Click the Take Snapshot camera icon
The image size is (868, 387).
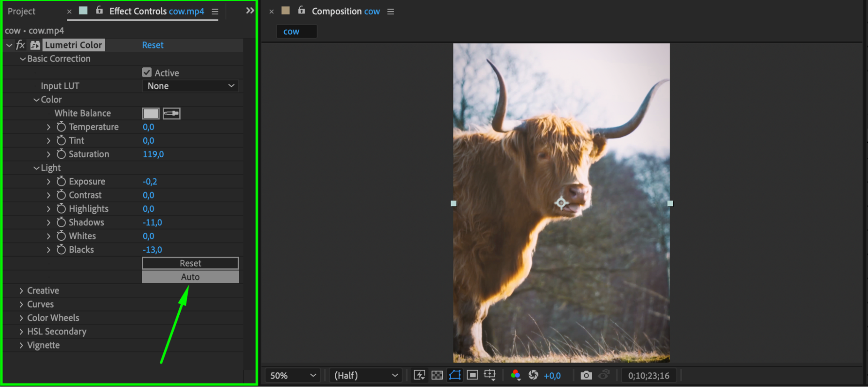[x=586, y=375]
